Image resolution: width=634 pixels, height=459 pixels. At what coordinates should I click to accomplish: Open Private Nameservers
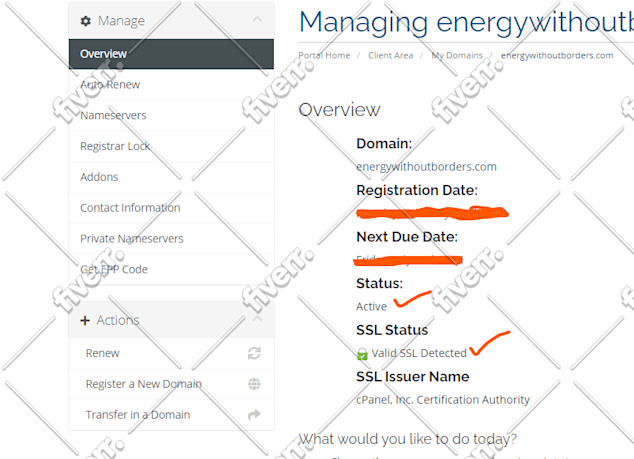171,239
